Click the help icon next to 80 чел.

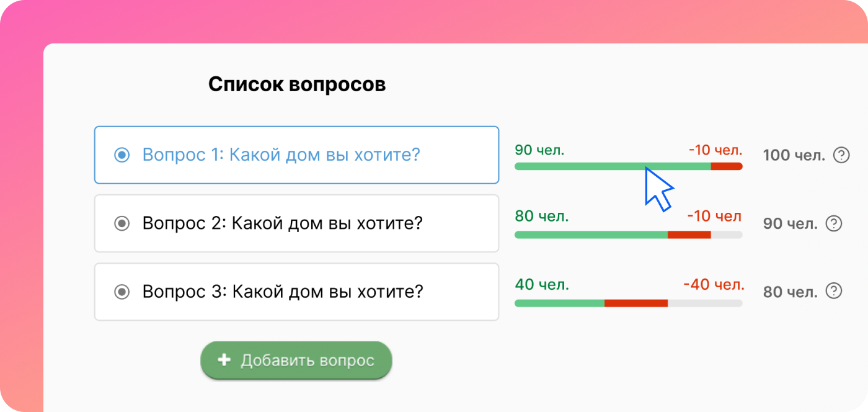pyautogui.click(x=835, y=291)
